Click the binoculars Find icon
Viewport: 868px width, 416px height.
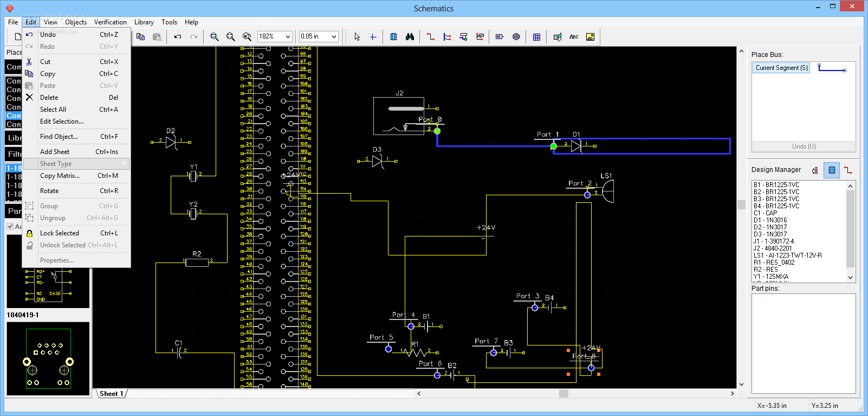[410, 37]
